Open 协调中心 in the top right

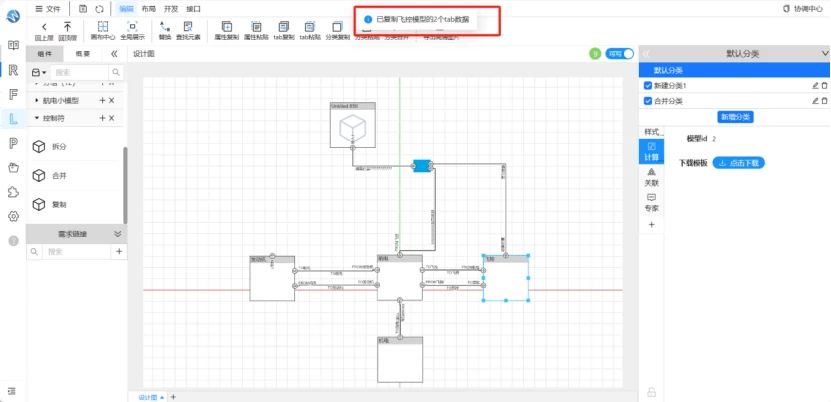[x=805, y=9]
